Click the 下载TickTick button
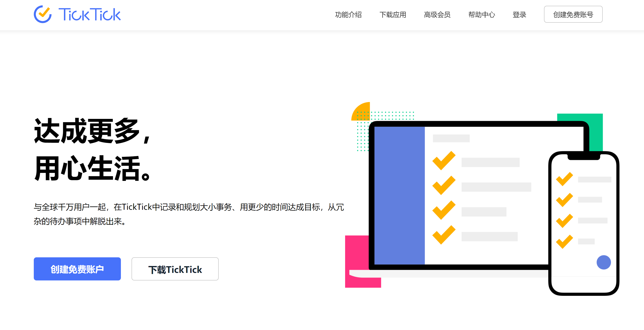 [x=175, y=269]
